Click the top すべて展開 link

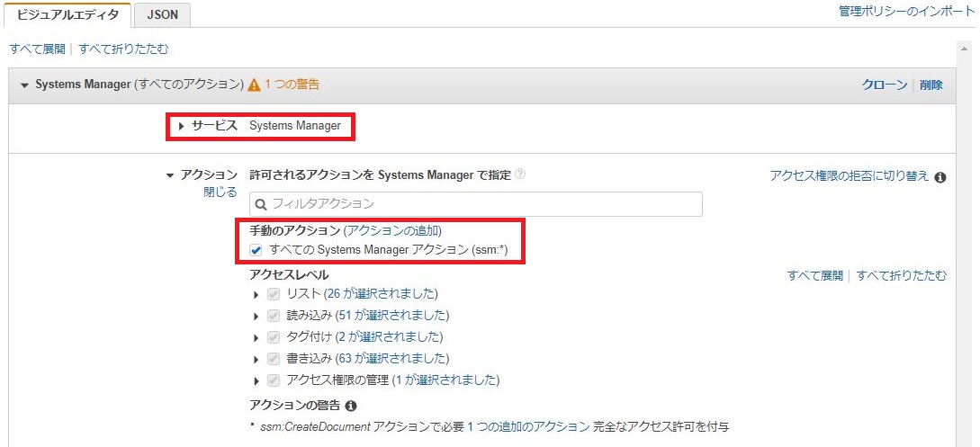pyautogui.click(x=38, y=49)
